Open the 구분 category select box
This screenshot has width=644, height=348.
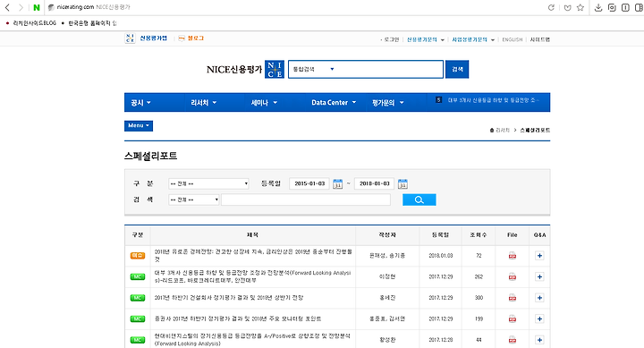208,183
